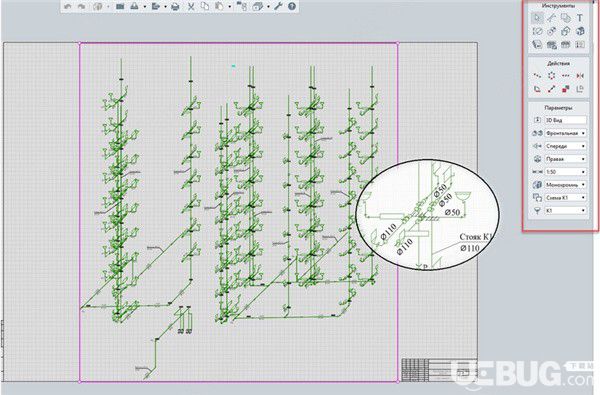Click the corner angle action in Действия
This screenshot has height=395, width=600.
click(x=537, y=89)
